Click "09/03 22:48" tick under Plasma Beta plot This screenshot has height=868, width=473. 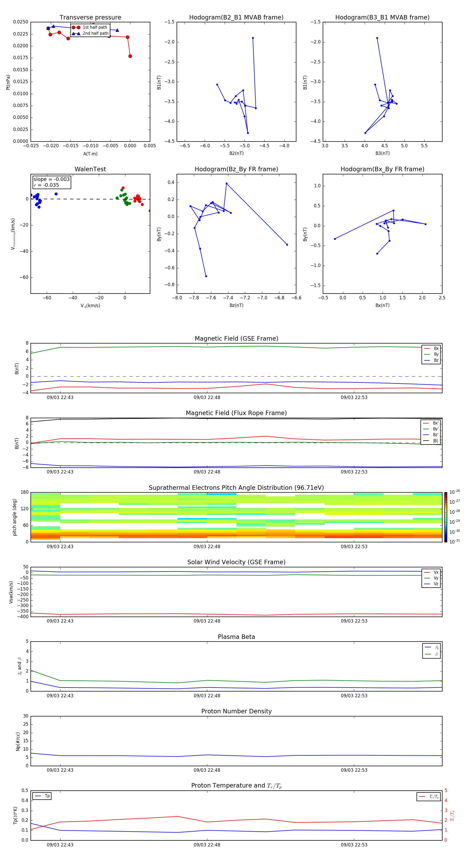click(207, 696)
